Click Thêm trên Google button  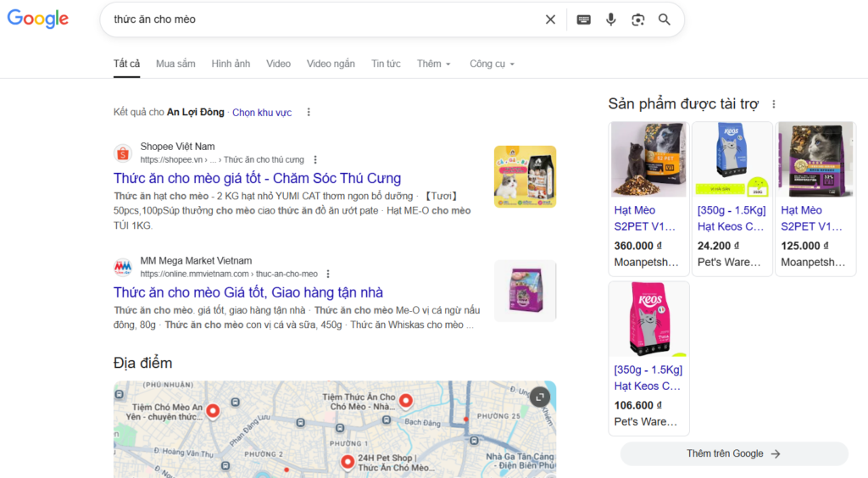tap(733, 453)
